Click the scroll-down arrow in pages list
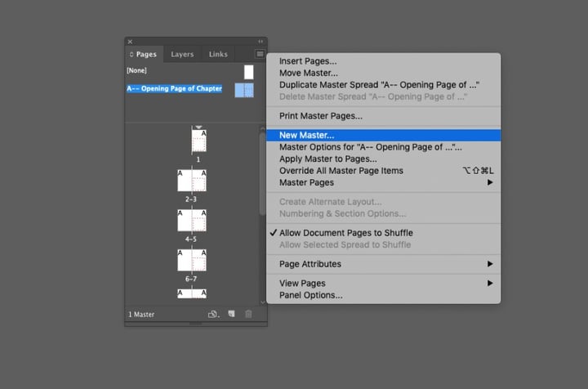Image resolution: width=588 pixels, height=389 pixels. 262,302
